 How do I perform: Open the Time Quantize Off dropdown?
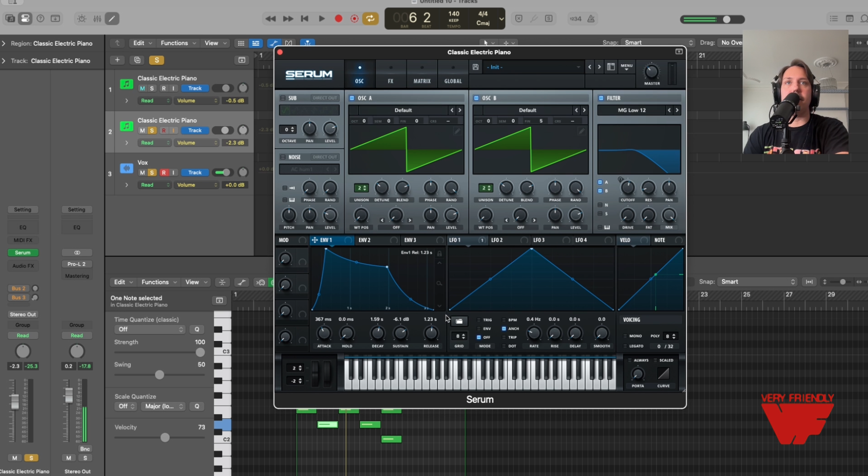tap(149, 329)
